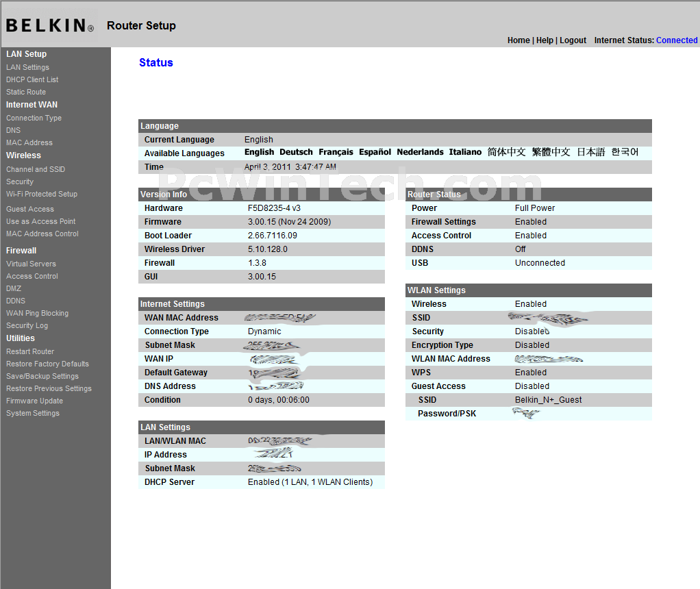Click USB status Unconnected
Screen dimensions: 700x589
(x=540, y=263)
